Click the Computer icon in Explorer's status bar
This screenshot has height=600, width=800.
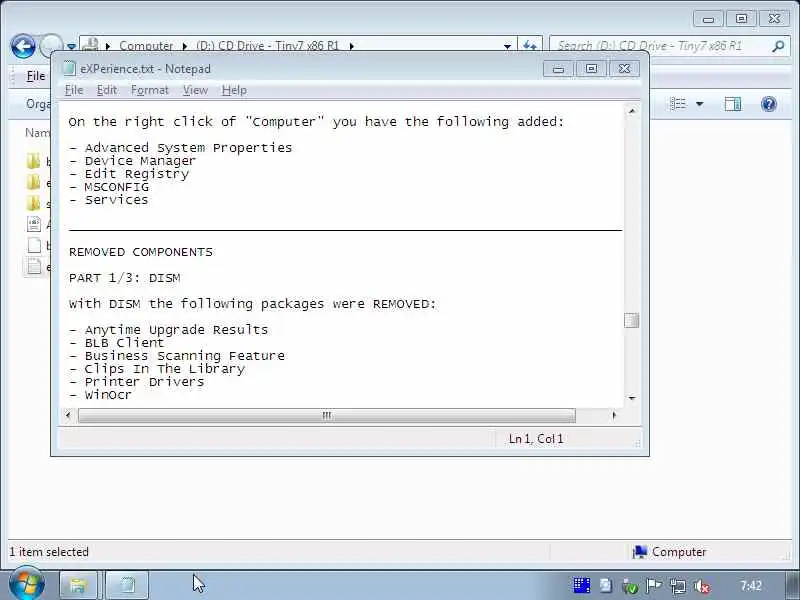tap(640, 552)
